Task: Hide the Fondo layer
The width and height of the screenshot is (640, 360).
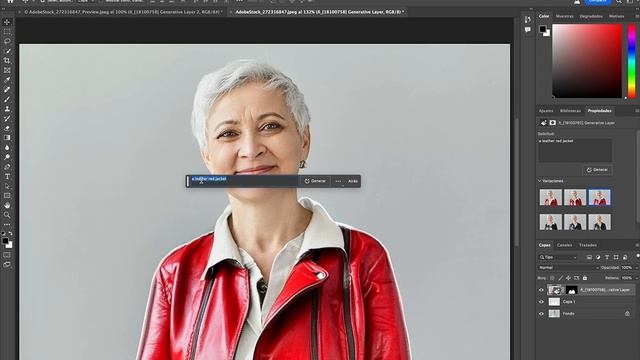Action: click(542, 314)
